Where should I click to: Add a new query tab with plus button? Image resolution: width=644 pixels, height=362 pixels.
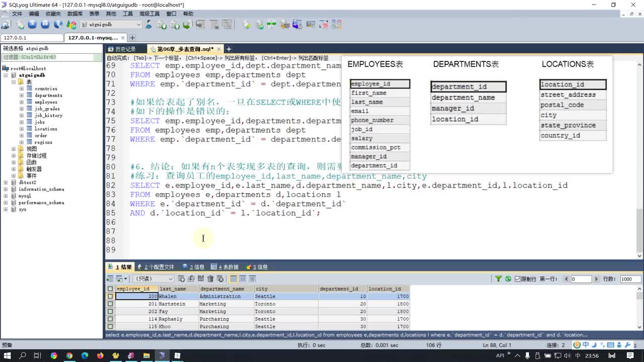click(x=228, y=49)
